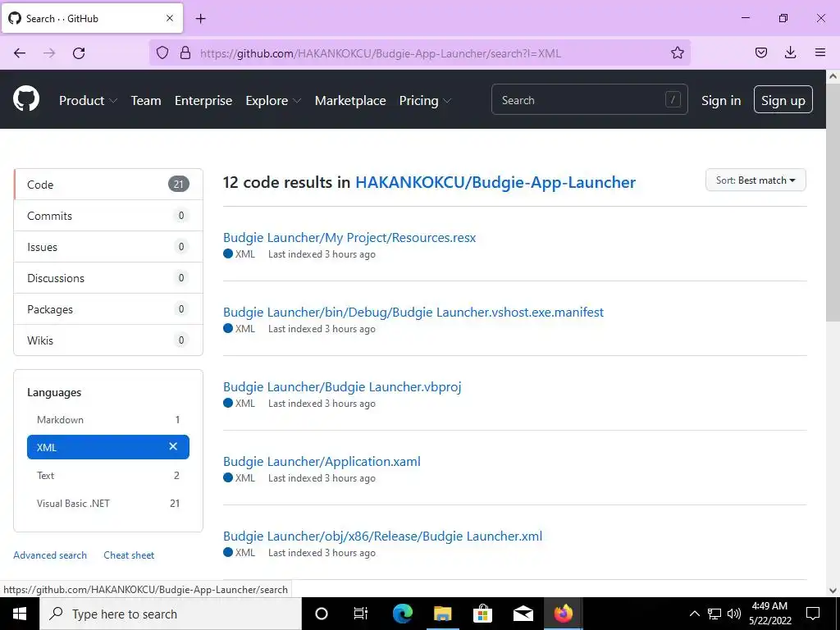
Task: Click the Sign up button
Action: [783, 99]
